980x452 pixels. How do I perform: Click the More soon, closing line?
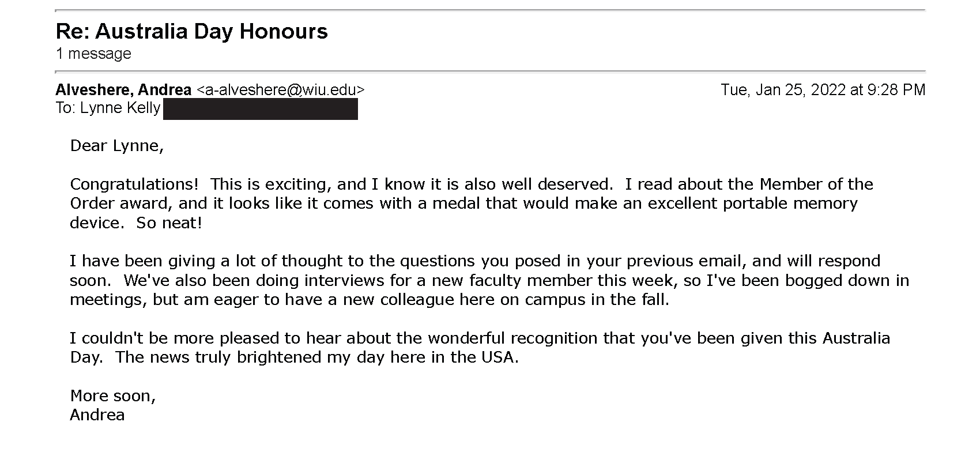click(113, 396)
